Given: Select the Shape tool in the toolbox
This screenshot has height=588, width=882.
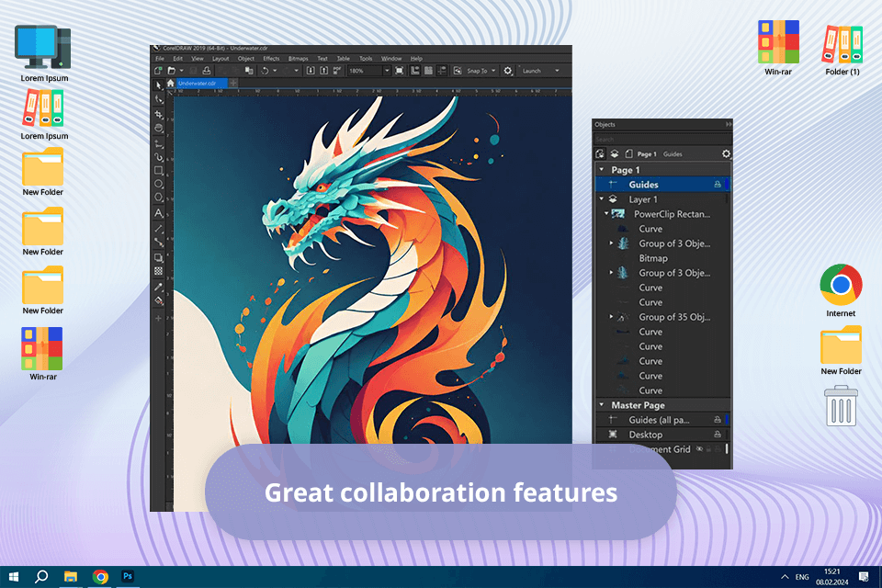Looking at the screenshot, I should point(159,99).
